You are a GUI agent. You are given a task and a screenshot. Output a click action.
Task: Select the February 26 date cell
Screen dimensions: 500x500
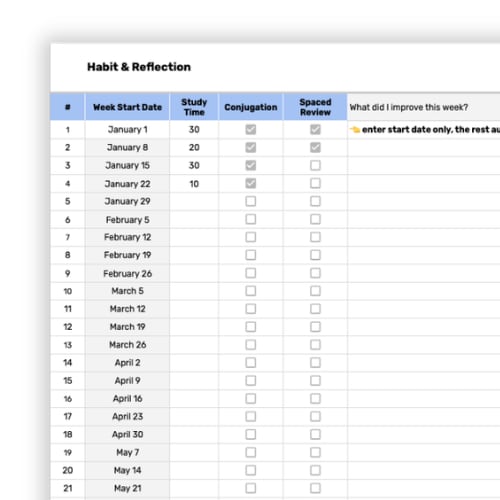[127, 273]
